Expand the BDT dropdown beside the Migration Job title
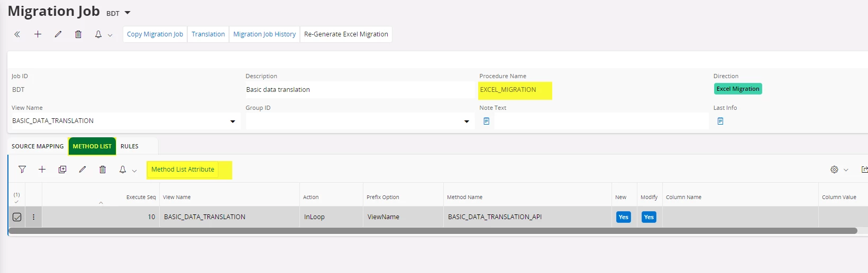This screenshot has height=273, width=868. pyautogui.click(x=127, y=13)
